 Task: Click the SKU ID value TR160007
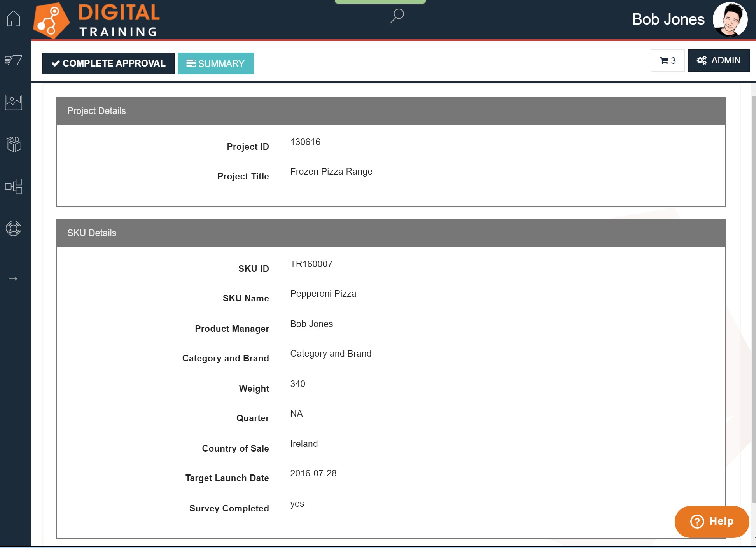(x=311, y=264)
